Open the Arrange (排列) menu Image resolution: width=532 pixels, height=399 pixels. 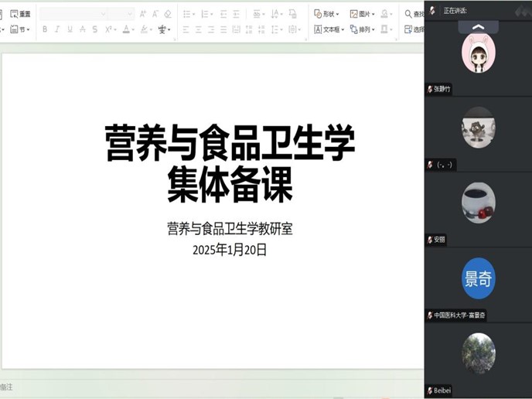pyautogui.click(x=362, y=29)
